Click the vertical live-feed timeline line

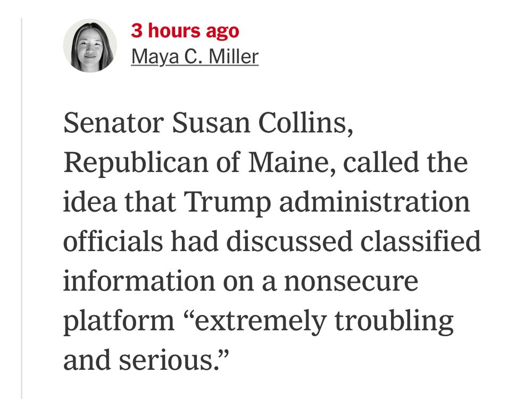[x=22, y=213]
